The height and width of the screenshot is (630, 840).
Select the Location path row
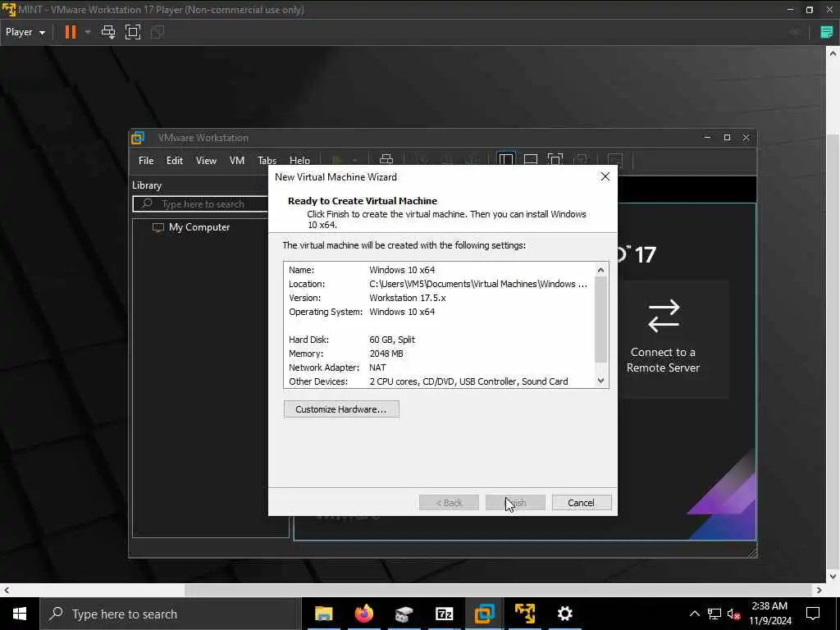(440, 284)
